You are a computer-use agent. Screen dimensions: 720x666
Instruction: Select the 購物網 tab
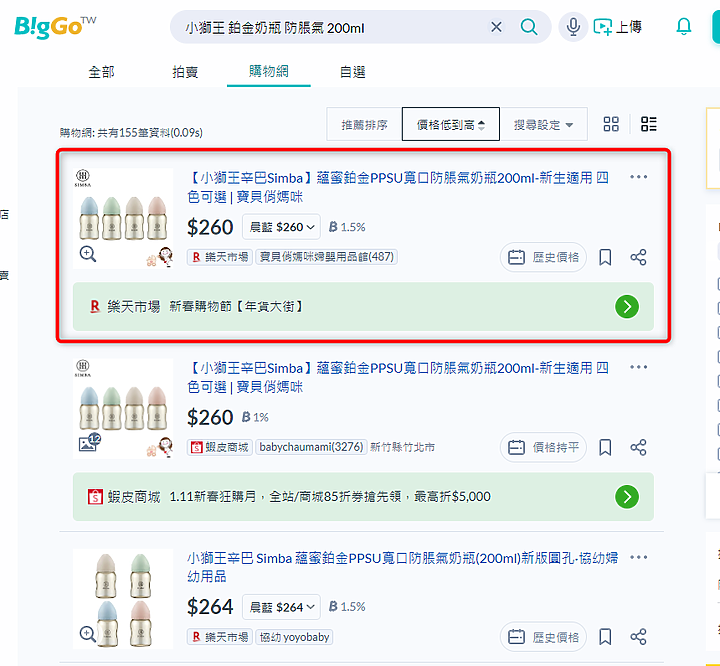coord(269,72)
